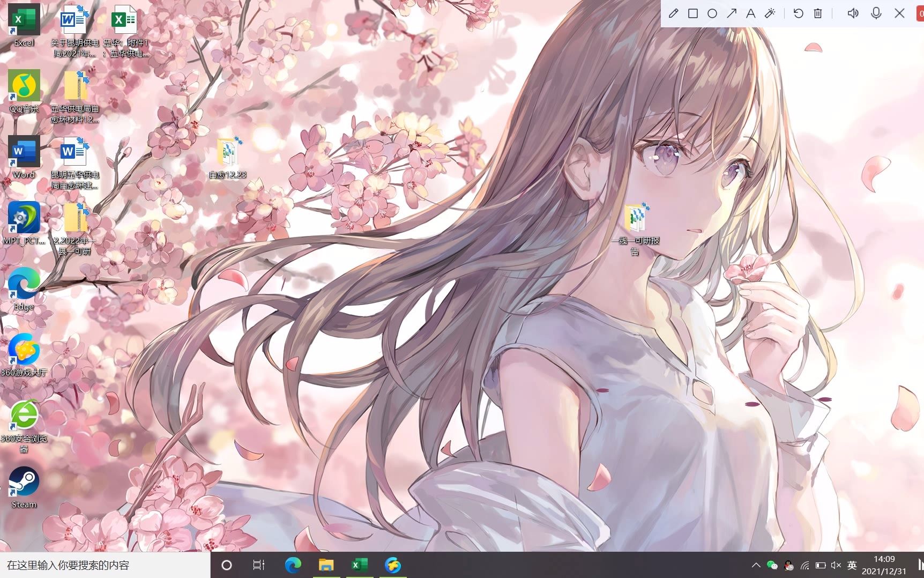Image resolution: width=924 pixels, height=578 pixels.
Task: Open Cortana circle button on taskbar
Action: tap(227, 565)
